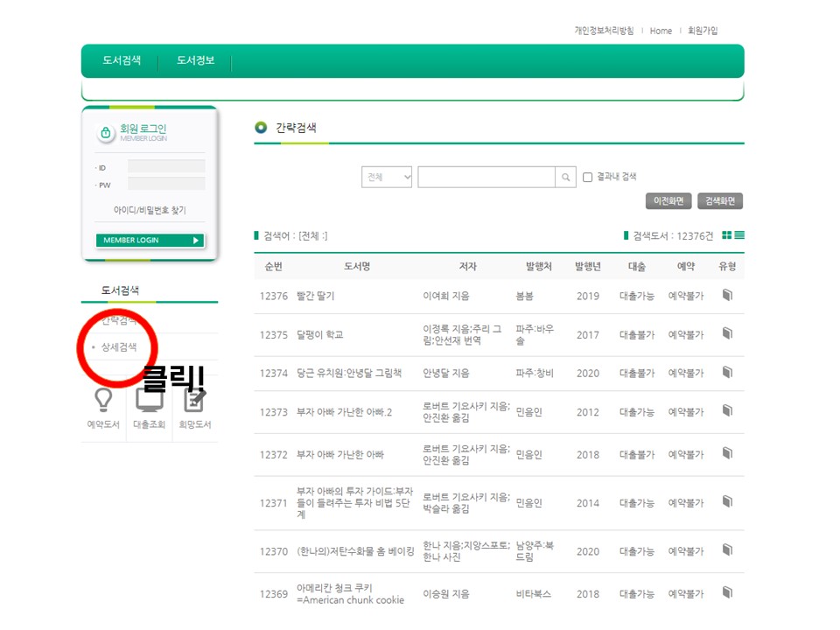Open the 예약도서 lightbulb icon
The width and height of the screenshot is (840, 630).
[x=103, y=401]
